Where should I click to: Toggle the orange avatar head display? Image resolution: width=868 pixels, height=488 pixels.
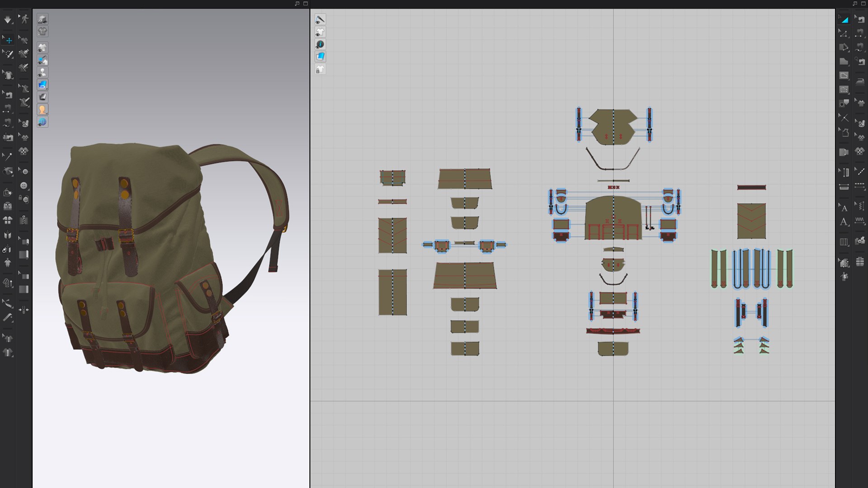[x=42, y=109]
